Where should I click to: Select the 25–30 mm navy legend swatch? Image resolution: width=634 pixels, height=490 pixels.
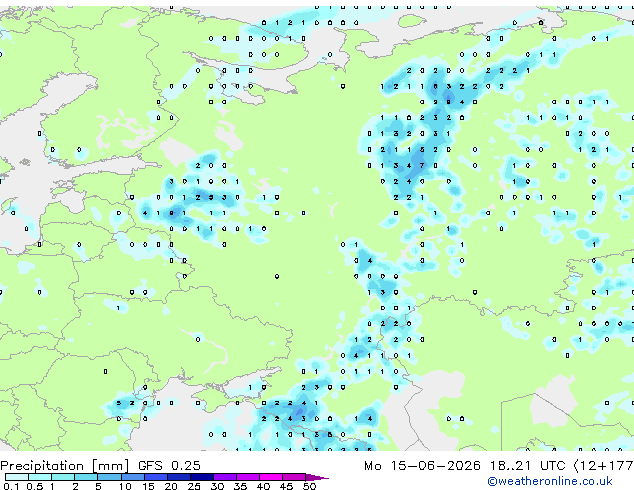click(x=202, y=477)
